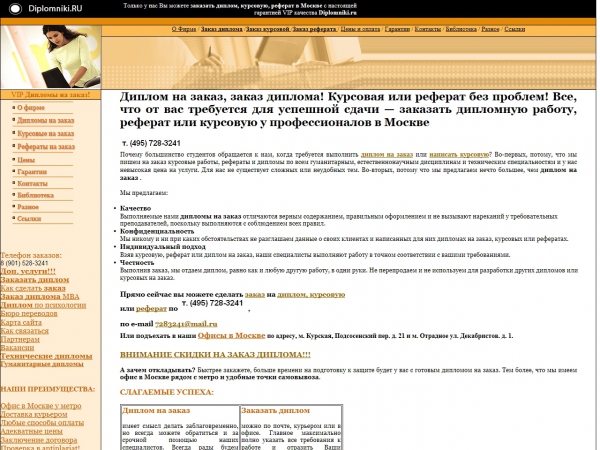Image resolution: width=600 pixels, height=450 pixels.
Task: Select 'Разное' in sidebar menu
Action: (x=28, y=207)
